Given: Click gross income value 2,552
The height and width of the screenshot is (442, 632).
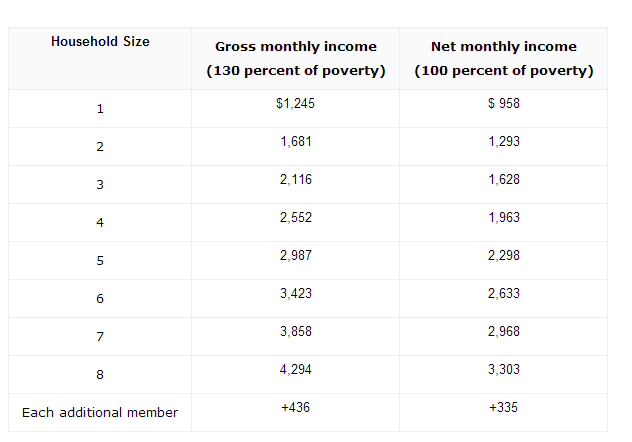Looking at the screenshot, I should click(296, 218).
